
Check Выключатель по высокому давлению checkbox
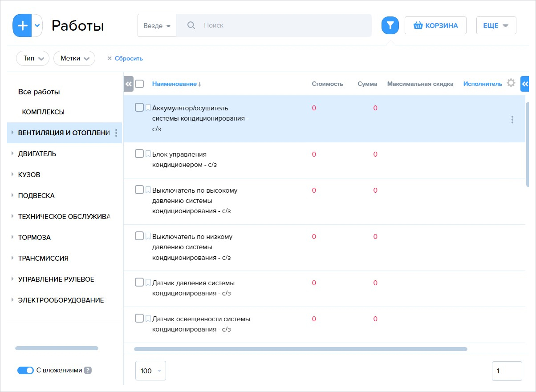click(x=139, y=190)
